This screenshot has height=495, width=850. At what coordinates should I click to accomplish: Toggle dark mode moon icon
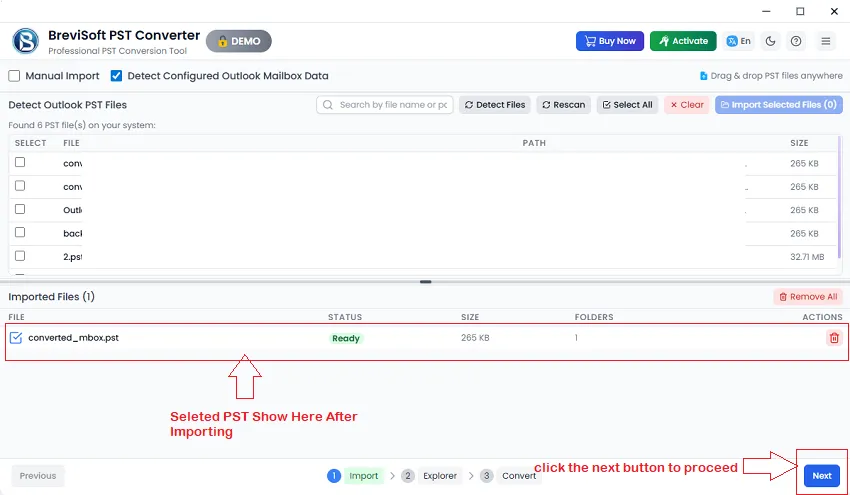770,41
